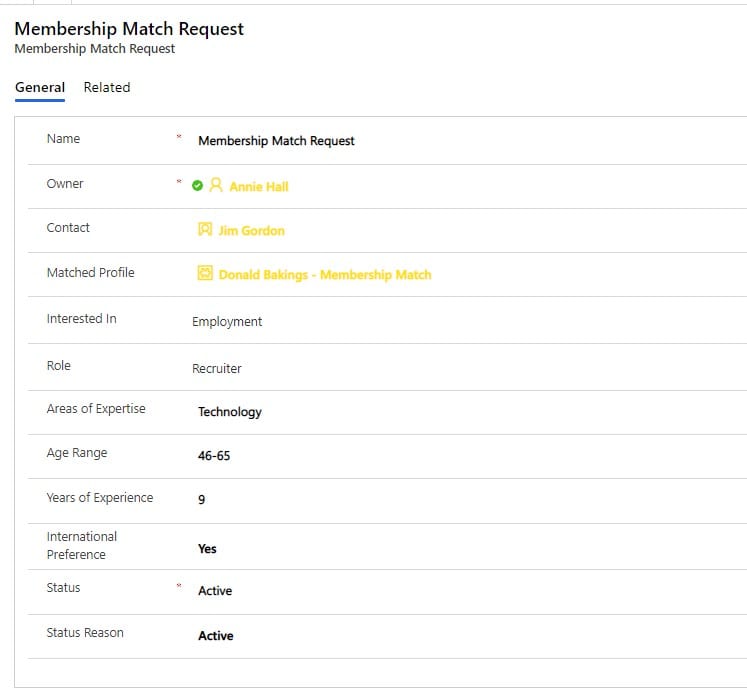
Task: Open Donald Bakings - Membership Match profile
Action: pos(325,275)
